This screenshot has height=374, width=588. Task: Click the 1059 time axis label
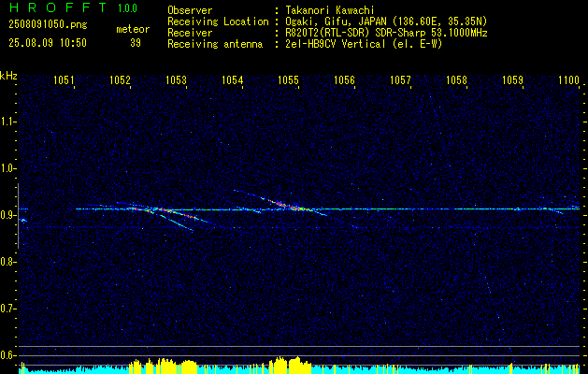tap(512, 79)
